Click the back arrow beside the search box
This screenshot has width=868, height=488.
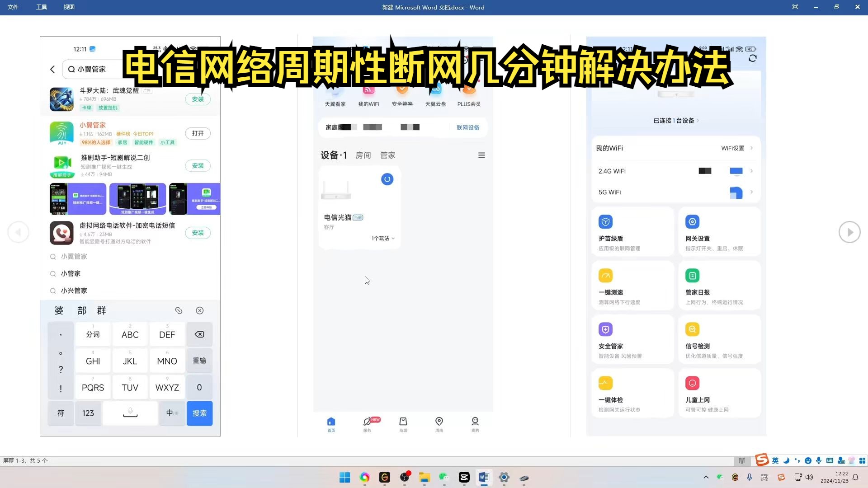point(52,69)
